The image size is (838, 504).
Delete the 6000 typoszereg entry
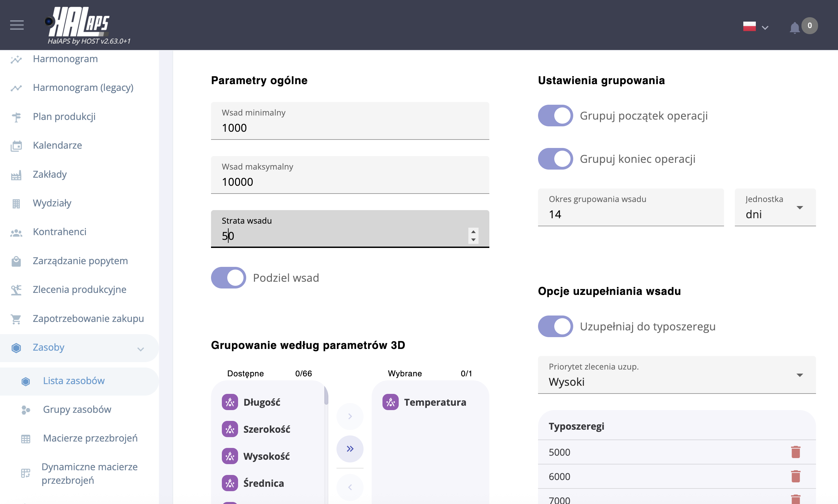pos(795,477)
